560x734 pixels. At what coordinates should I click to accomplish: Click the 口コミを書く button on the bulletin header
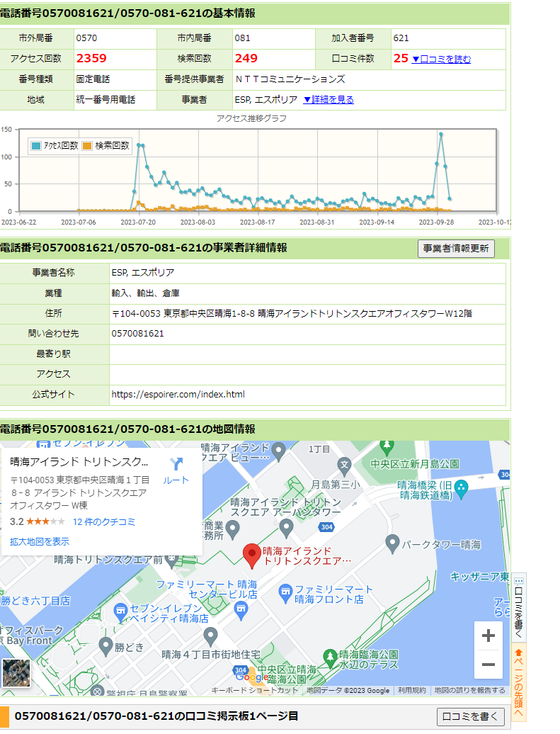(470, 717)
